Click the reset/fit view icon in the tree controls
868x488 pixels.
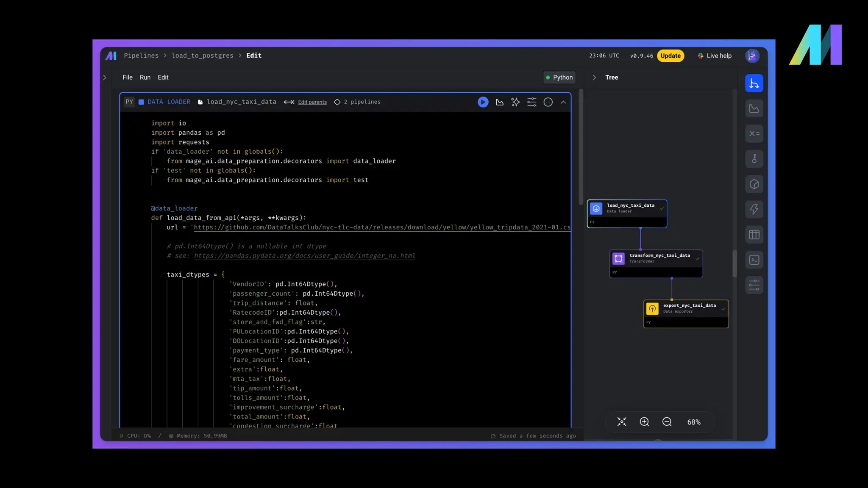coord(622,422)
